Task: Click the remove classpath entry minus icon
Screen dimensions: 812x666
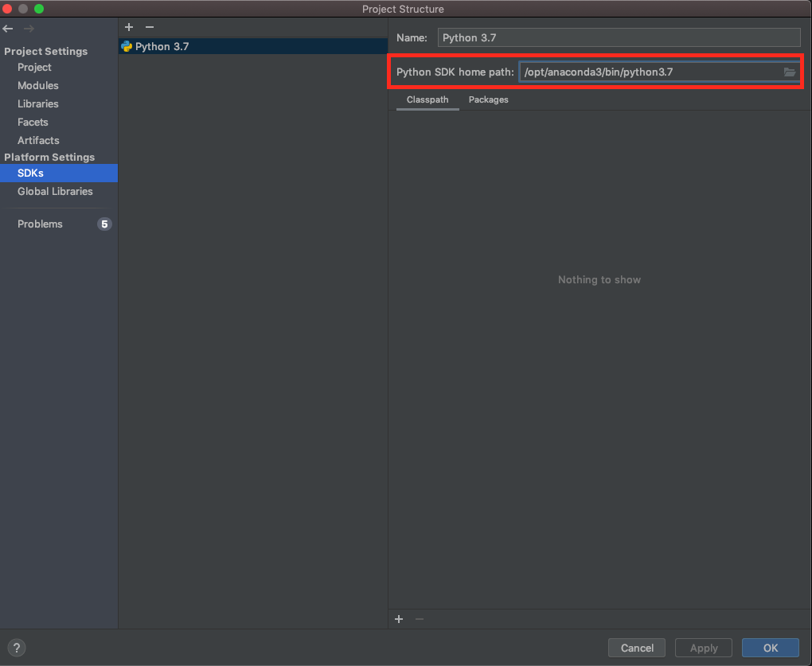Action: pyautogui.click(x=419, y=619)
